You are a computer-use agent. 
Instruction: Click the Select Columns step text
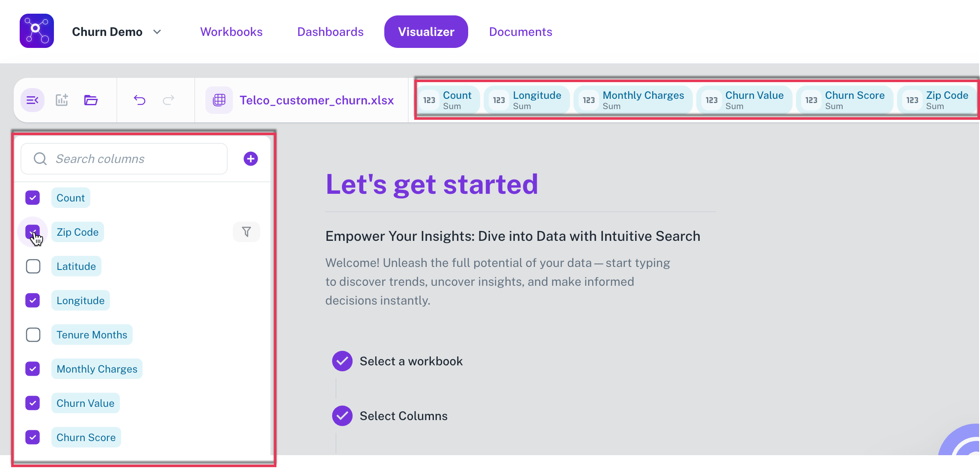[x=404, y=416]
